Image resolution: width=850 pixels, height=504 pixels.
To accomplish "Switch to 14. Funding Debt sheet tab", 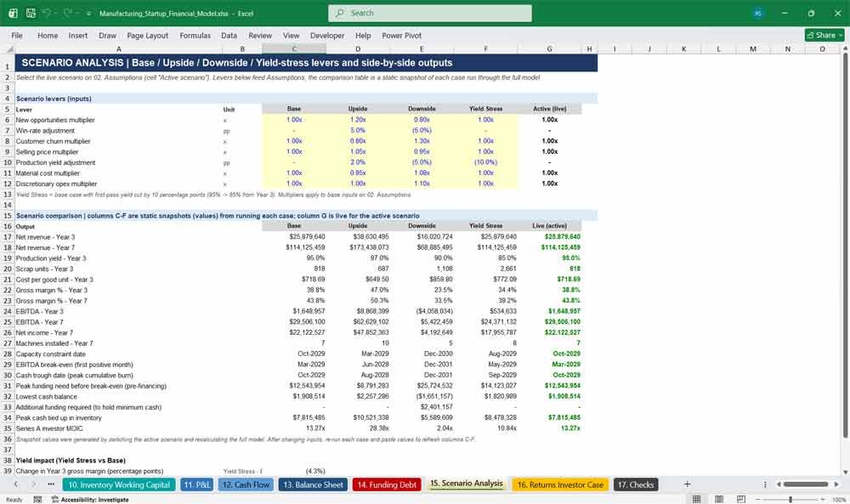I will point(387,485).
